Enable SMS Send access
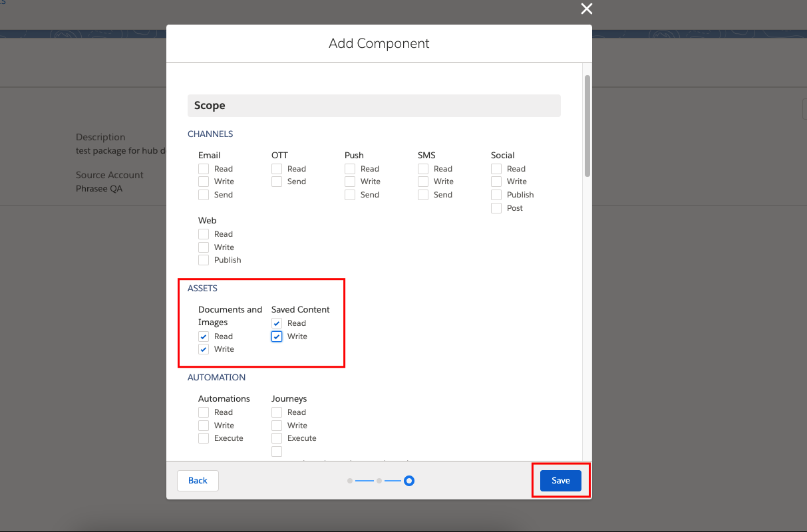 423,194
